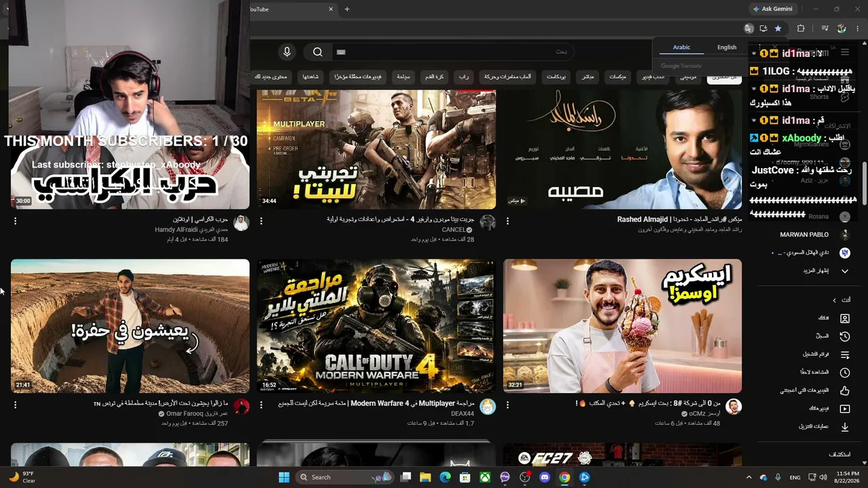
Task: Select the كرة القدم category chip
Action: pos(435,77)
